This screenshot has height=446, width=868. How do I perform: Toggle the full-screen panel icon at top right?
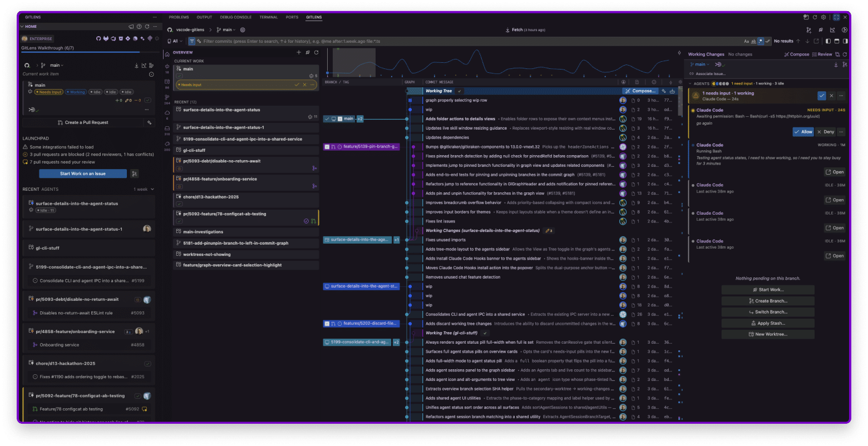[836, 17]
